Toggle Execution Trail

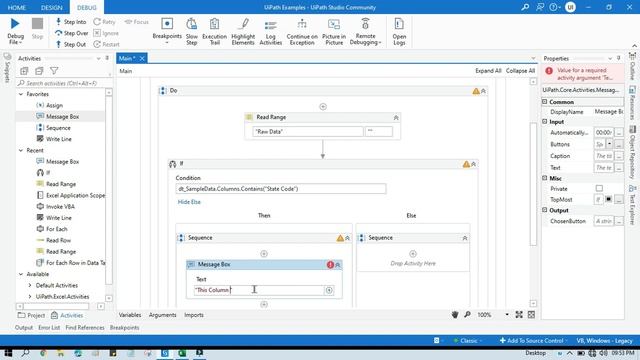point(214,31)
